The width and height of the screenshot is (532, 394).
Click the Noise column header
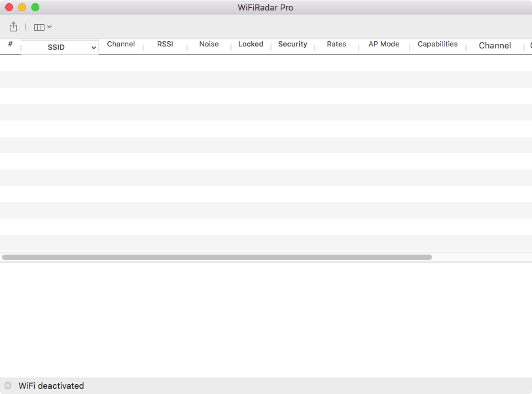coord(209,44)
